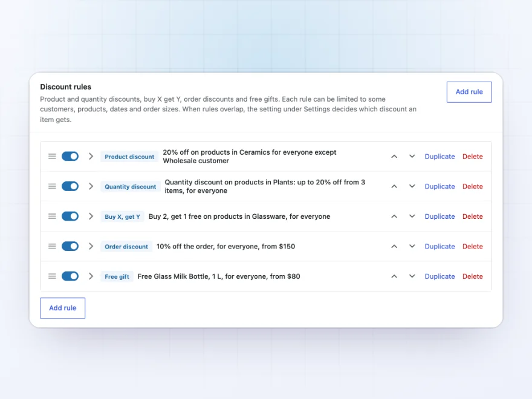Move the Order discount rule down

[412, 246]
